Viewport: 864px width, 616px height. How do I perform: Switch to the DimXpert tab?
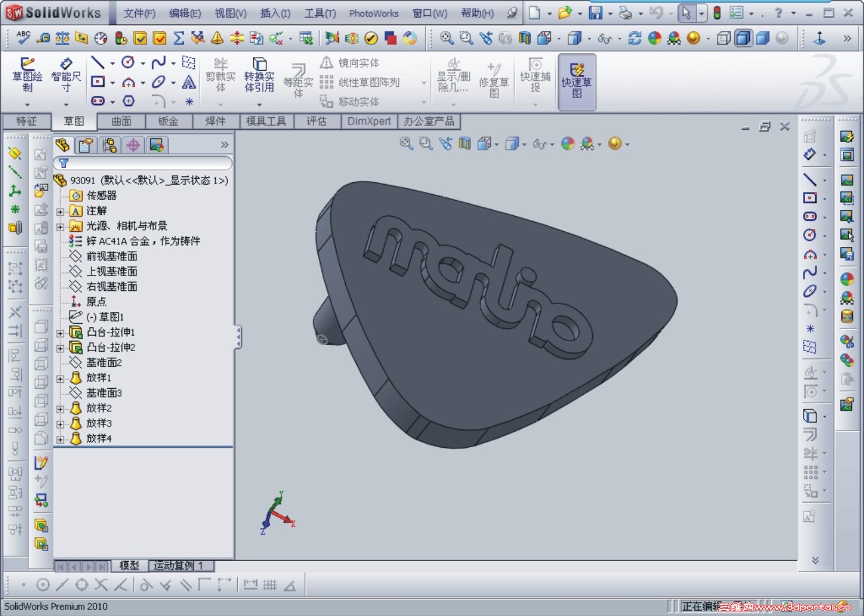pyautogui.click(x=369, y=121)
